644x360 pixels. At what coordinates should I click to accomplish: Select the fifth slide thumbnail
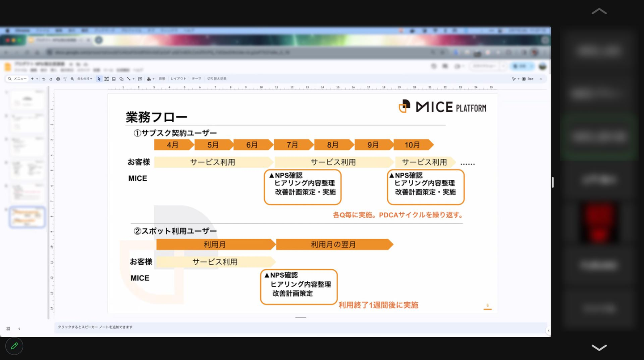coord(27,193)
